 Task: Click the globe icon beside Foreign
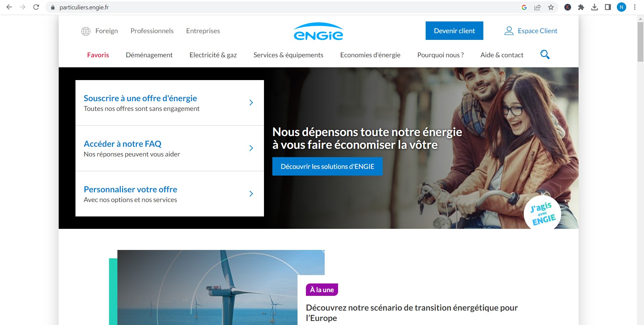(86, 31)
